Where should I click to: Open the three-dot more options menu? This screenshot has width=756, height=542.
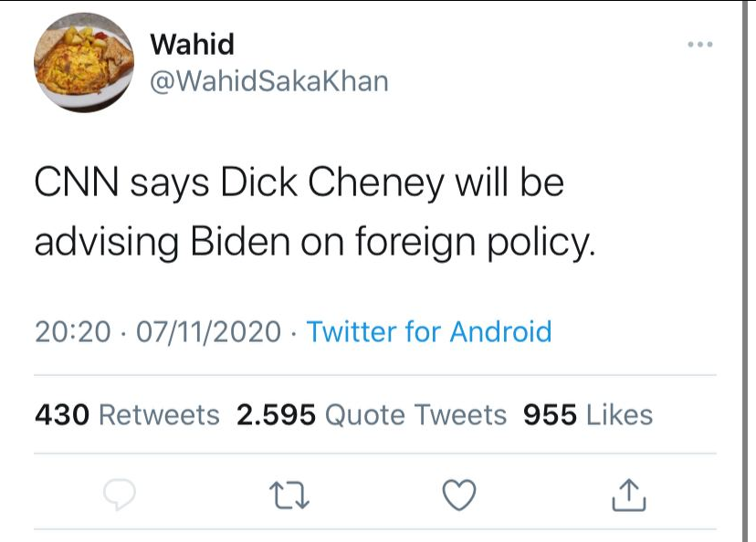coord(699,45)
